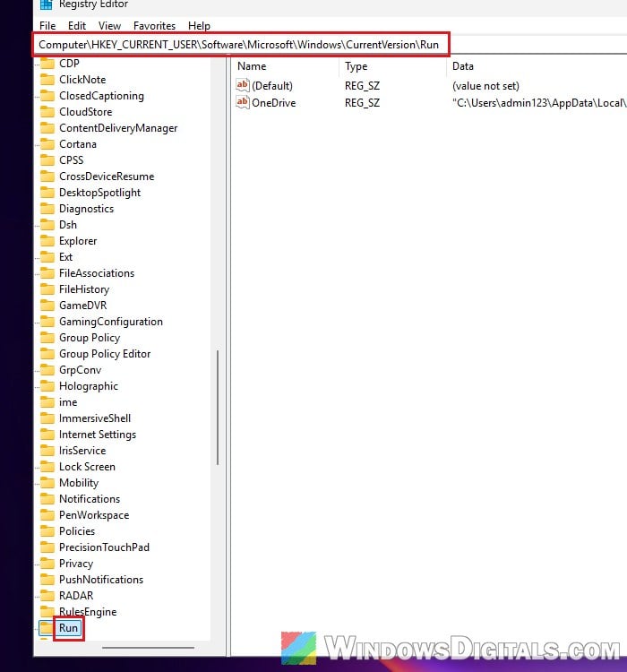627x672 pixels.
Task: Click the DesktopSpotlight folder icon
Action: point(47,193)
